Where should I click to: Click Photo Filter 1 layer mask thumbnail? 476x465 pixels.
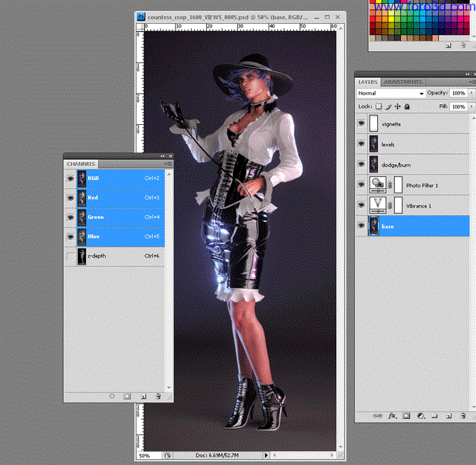(399, 185)
